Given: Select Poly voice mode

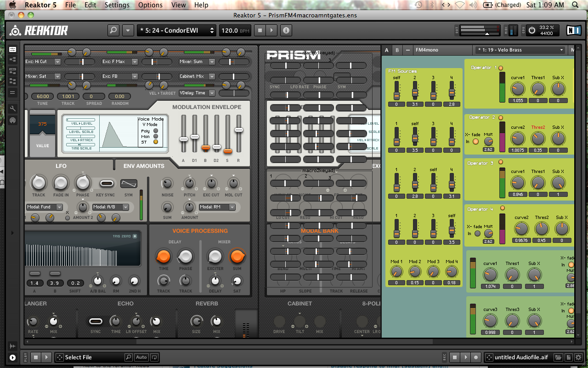Looking at the screenshot, I should pyautogui.click(x=156, y=131).
